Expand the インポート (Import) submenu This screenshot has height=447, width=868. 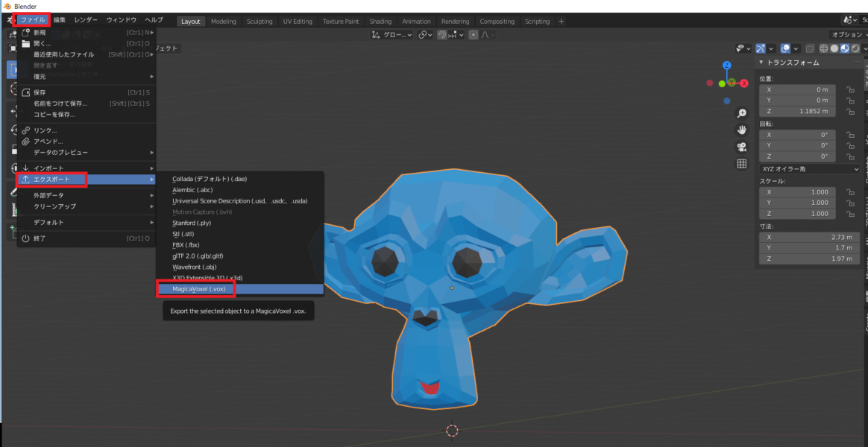(x=87, y=168)
